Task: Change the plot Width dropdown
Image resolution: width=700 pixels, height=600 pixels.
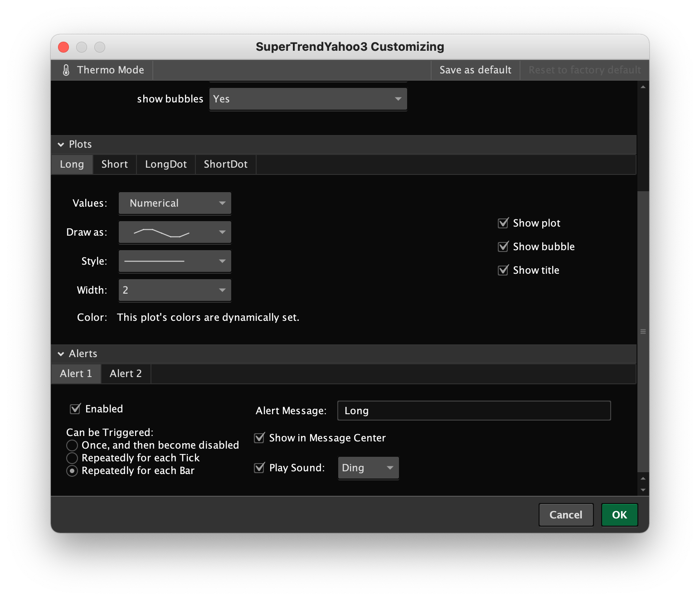Action: (x=175, y=290)
